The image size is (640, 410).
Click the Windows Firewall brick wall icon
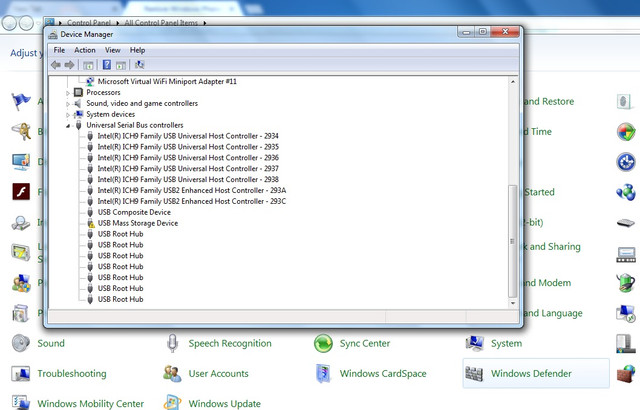(626, 374)
